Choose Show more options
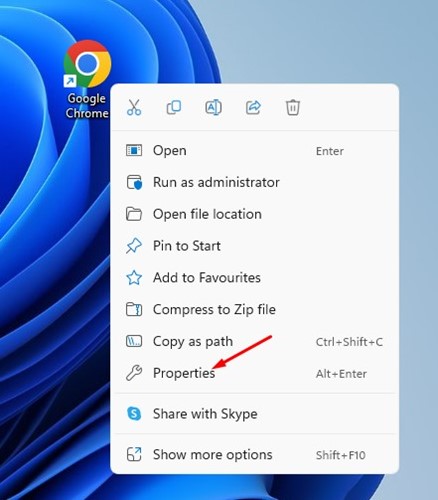Screen dimensions: 438x500 pos(254,455)
